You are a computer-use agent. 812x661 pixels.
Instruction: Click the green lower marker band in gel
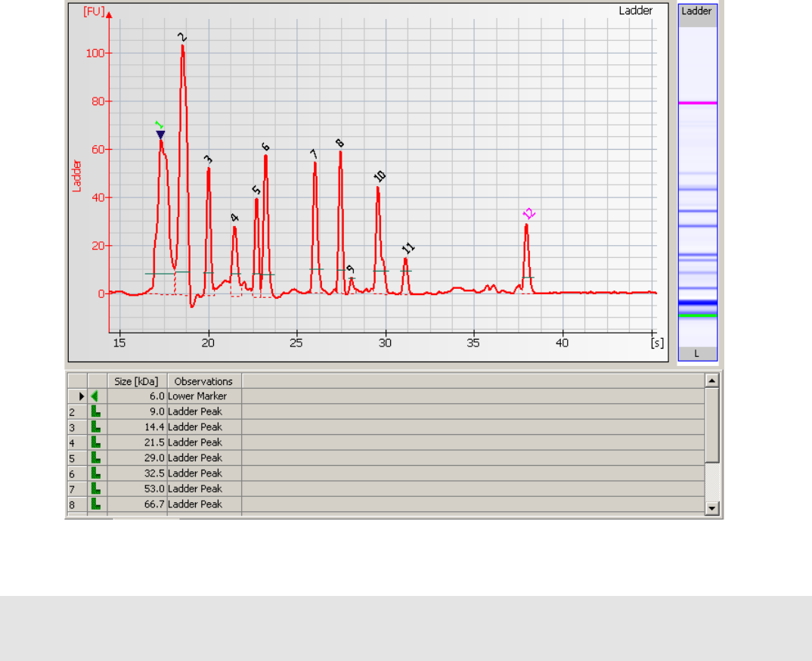[x=698, y=315]
